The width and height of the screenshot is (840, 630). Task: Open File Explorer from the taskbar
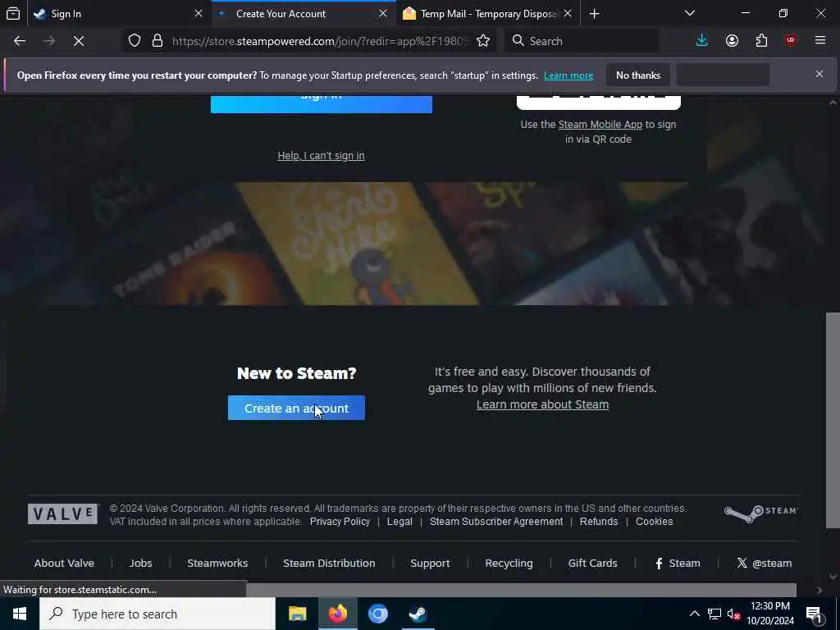point(297,614)
